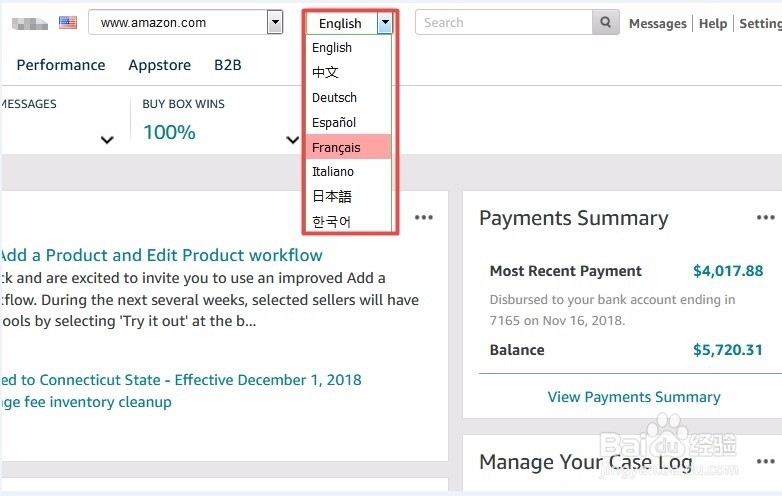This screenshot has width=782, height=496.
Task: Click the $4,017.88 most recent payment amount
Action: pyautogui.click(x=728, y=271)
